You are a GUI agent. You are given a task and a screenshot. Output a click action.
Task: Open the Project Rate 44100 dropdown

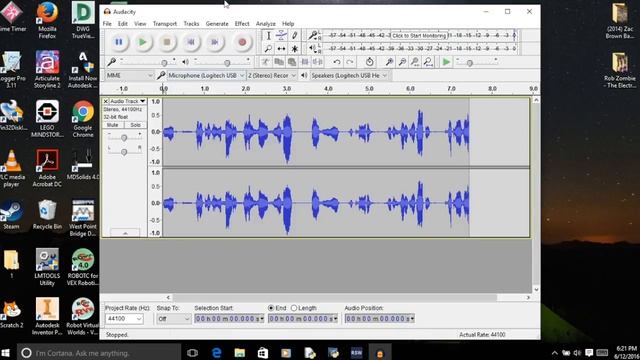pyautogui.click(x=124, y=319)
